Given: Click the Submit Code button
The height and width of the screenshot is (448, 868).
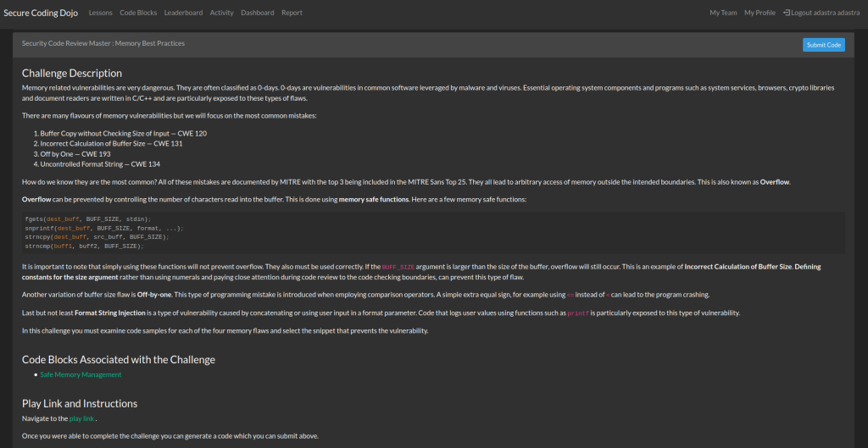Looking at the screenshot, I should click(x=824, y=45).
